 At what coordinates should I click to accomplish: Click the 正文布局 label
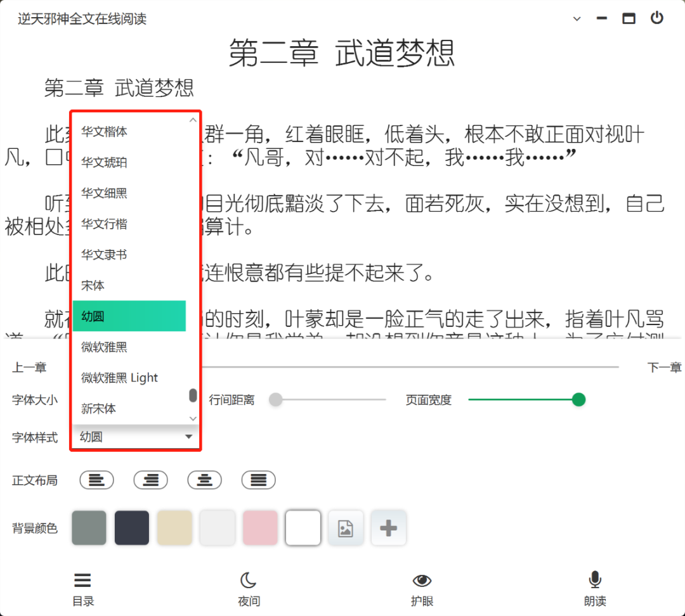pos(35,480)
